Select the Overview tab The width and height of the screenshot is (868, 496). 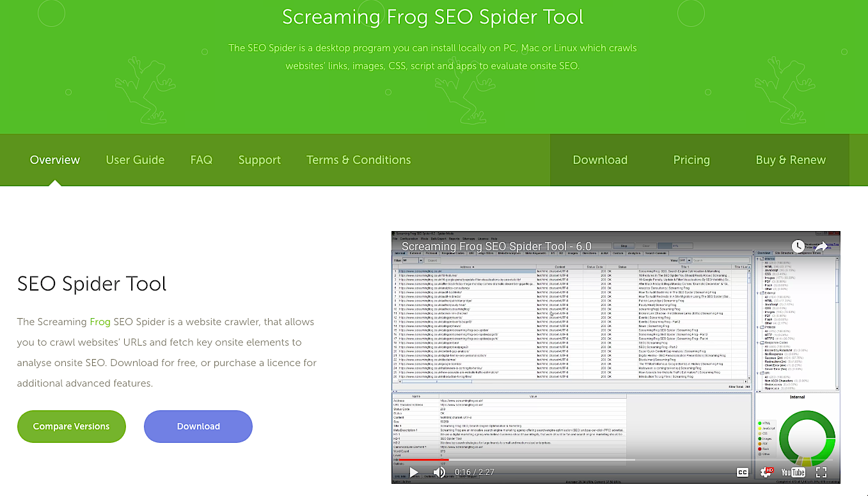(x=55, y=160)
